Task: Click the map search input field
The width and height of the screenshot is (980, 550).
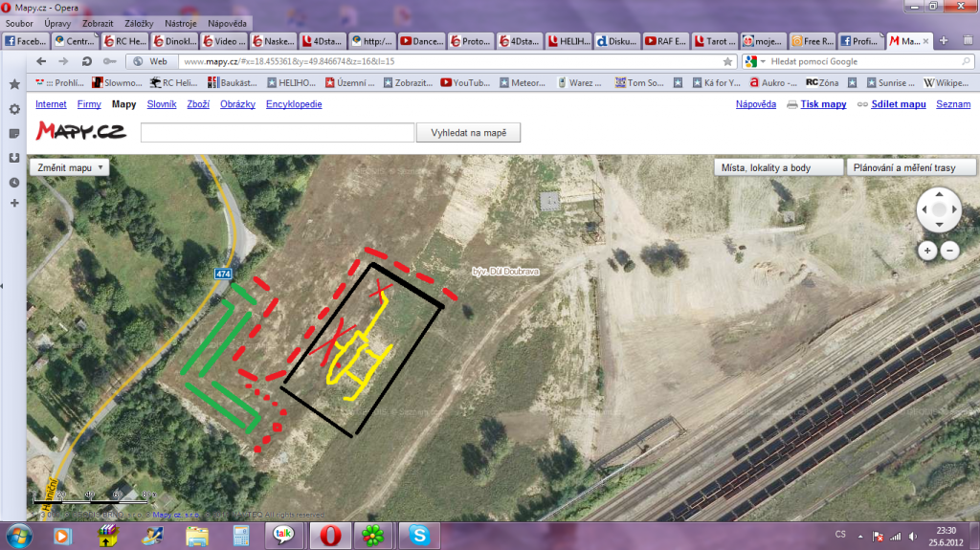Action: [x=277, y=133]
